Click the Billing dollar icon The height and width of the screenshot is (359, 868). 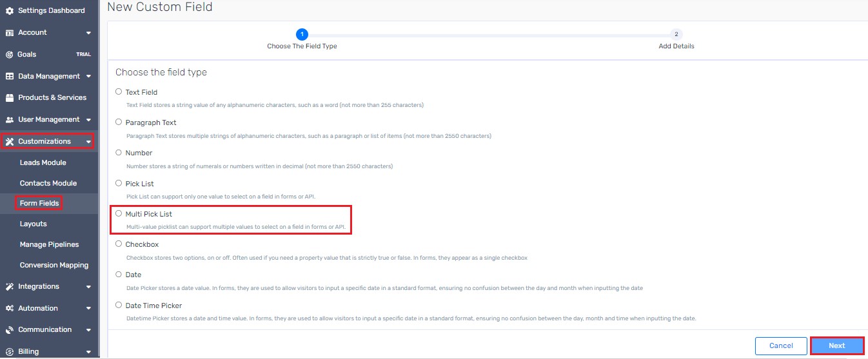pos(10,352)
